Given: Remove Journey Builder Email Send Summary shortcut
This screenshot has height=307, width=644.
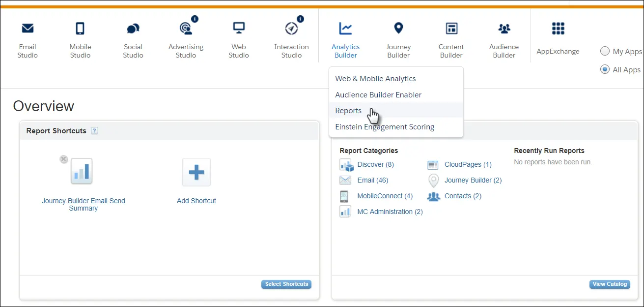Looking at the screenshot, I should (64, 159).
